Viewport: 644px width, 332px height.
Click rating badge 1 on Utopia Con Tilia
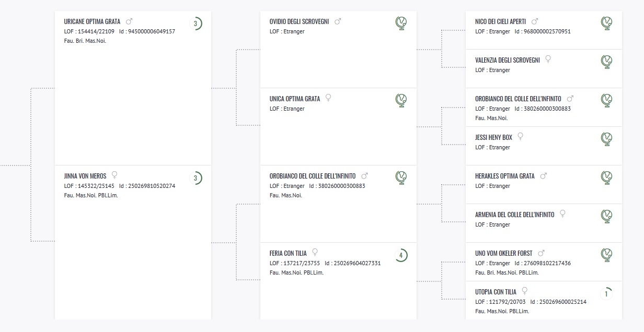click(606, 294)
